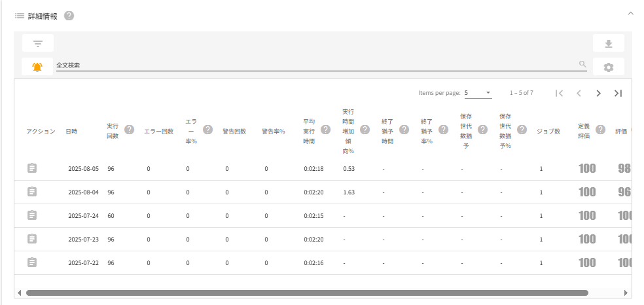Click the 1 – 5 of 7 range label
Screen dimensions: 644x305
[x=522, y=93]
